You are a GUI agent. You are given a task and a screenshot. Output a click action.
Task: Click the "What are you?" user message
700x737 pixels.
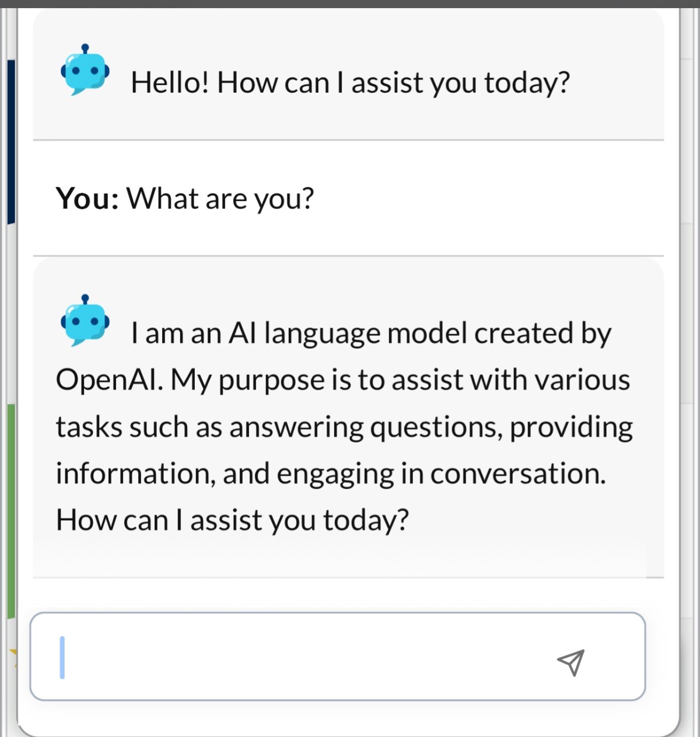[220, 199]
